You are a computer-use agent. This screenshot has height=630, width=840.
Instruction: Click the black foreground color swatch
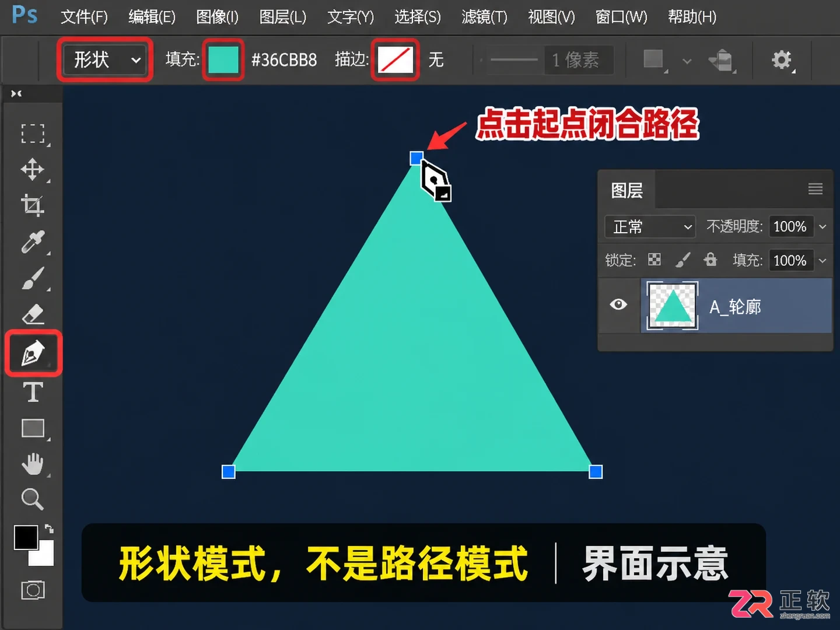tap(26, 537)
